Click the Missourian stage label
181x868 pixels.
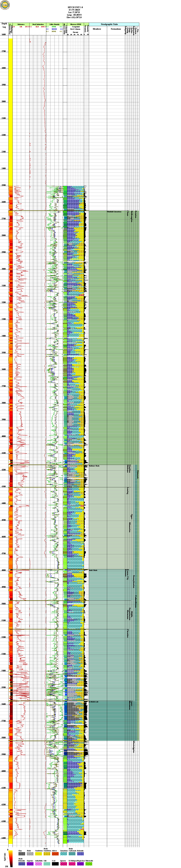pyautogui.click(x=130, y=527)
